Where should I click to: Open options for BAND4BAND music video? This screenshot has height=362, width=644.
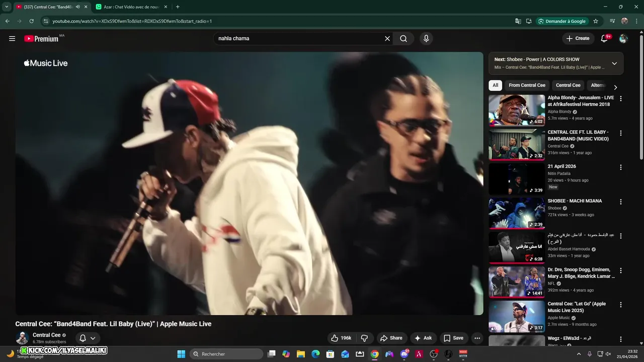(621, 133)
